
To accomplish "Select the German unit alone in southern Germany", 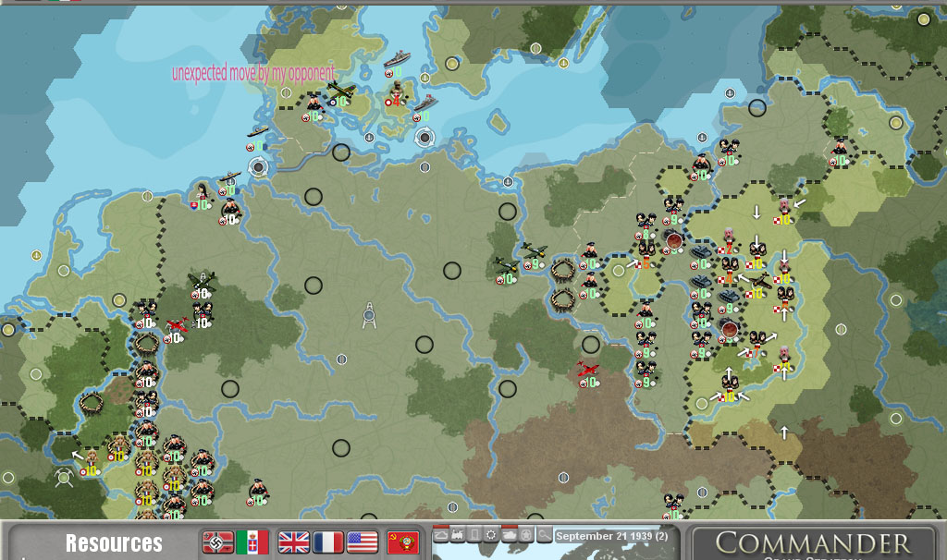I will 258,492.
